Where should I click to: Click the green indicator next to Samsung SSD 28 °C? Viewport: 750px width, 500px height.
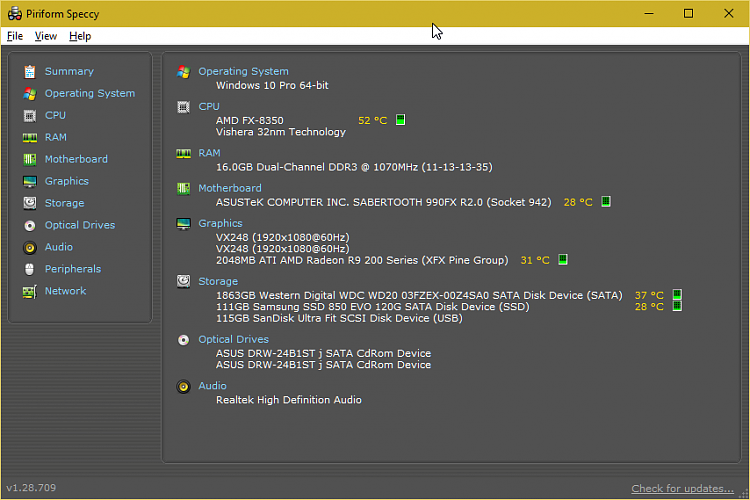[x=677, y=306]
